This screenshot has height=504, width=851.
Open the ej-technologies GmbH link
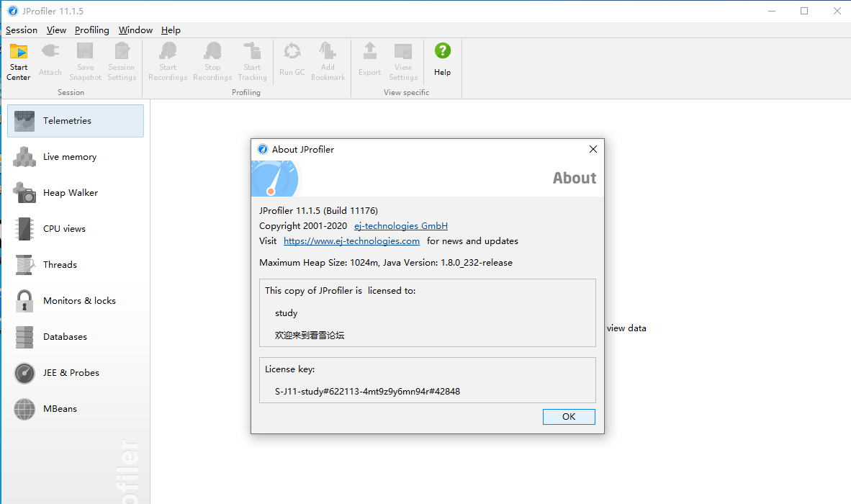click(x=401, y=225)
